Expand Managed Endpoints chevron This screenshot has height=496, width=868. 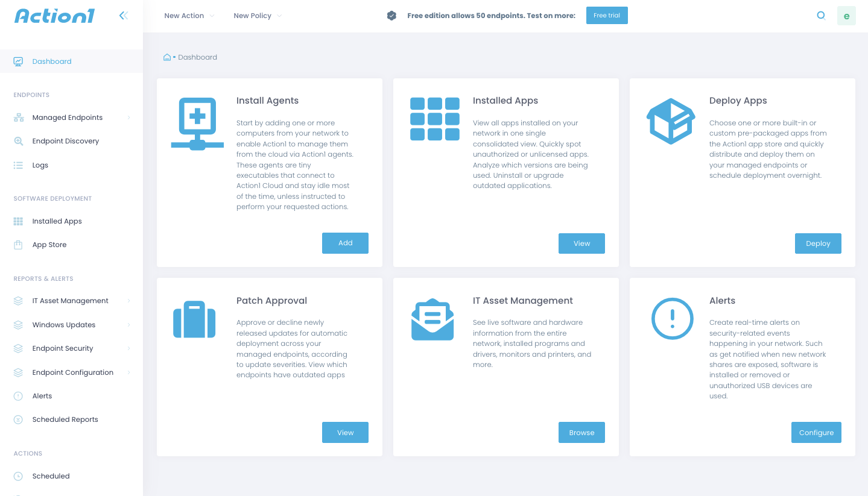tap(128, 118)
